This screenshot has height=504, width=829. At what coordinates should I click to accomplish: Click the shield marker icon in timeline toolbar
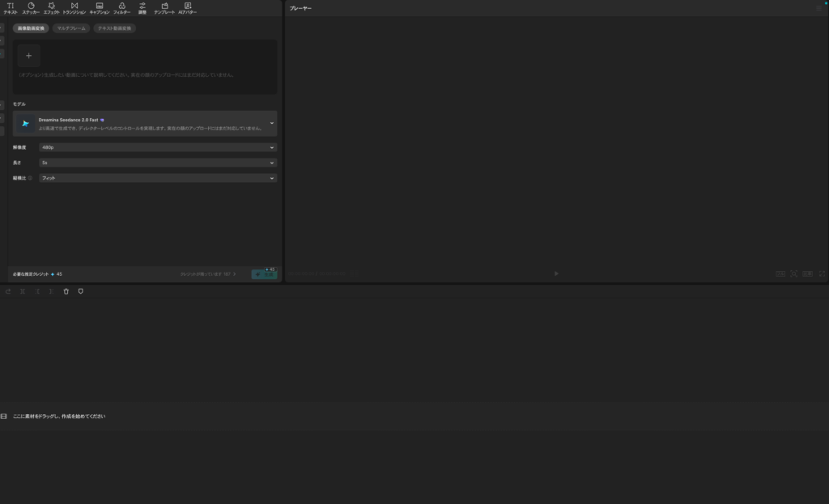click(x=80, y=291)
